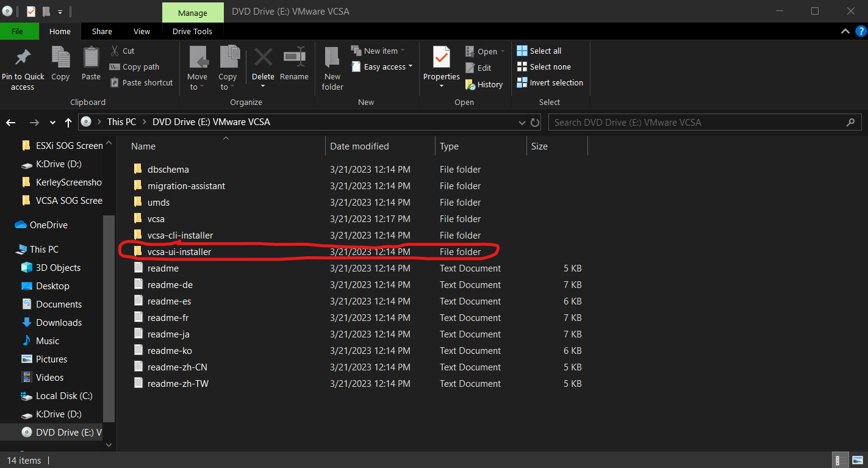The image size is (868, 468).
Task: Open the Move to menu
Action: [x=197, y=69]
